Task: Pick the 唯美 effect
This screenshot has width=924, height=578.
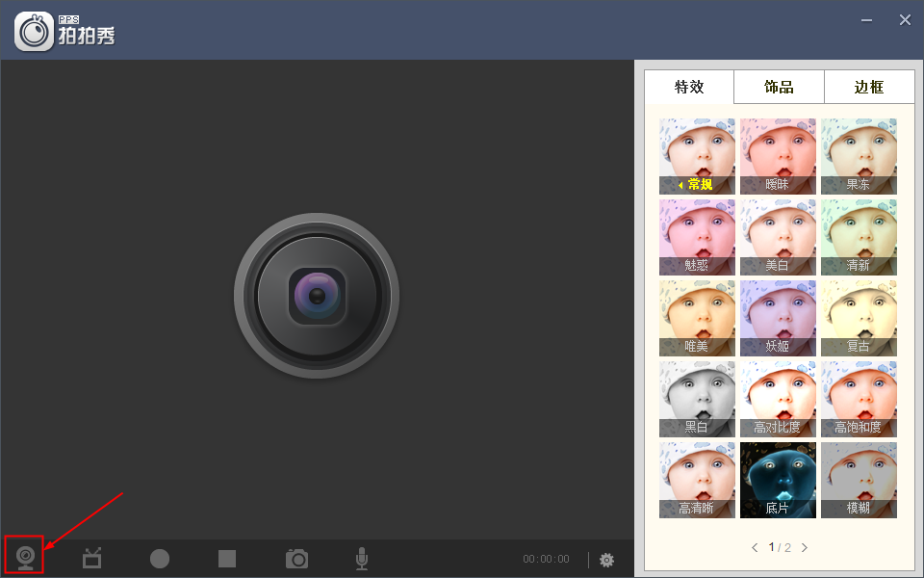Action: point(697,318)
